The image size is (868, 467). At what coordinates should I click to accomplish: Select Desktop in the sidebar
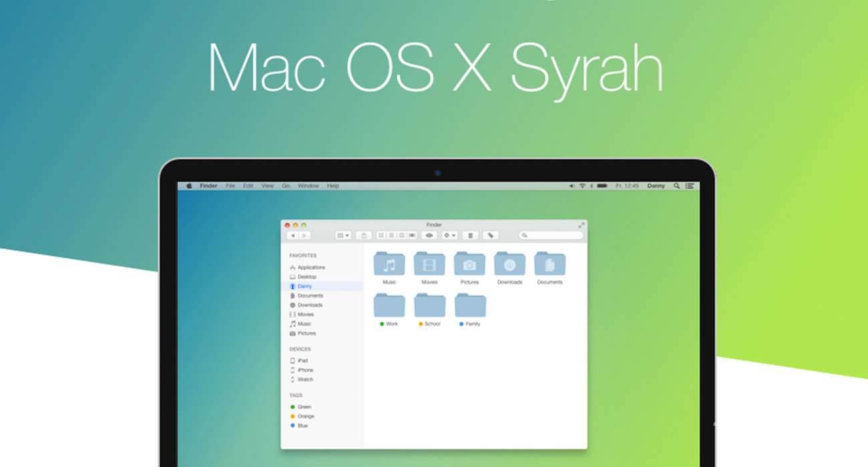click(x=302, y=277)
